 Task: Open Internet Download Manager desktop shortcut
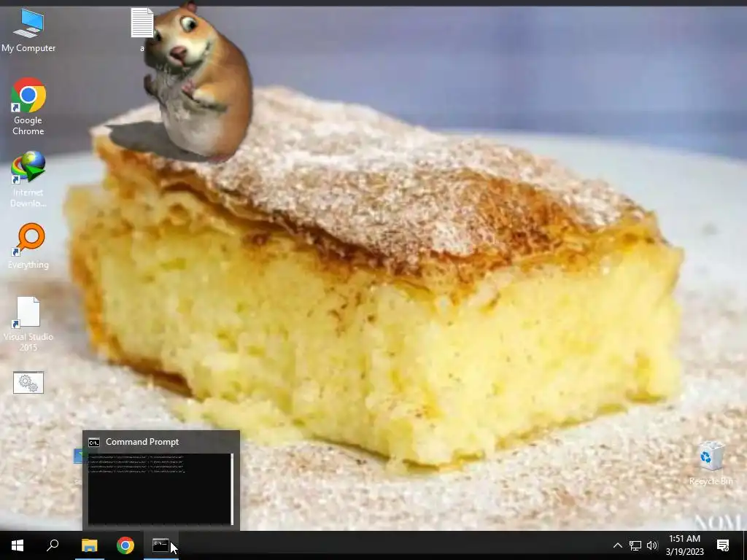coord(28,179)
